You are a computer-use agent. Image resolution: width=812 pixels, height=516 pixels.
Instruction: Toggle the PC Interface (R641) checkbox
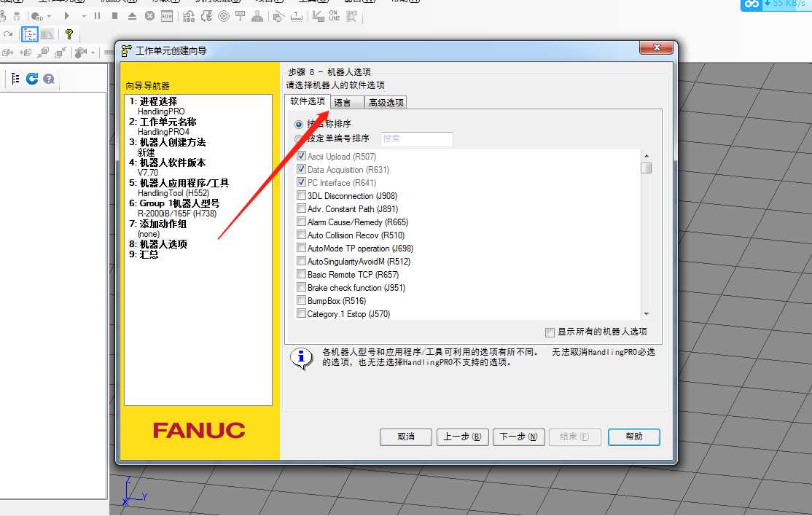(x=301, y=182)
